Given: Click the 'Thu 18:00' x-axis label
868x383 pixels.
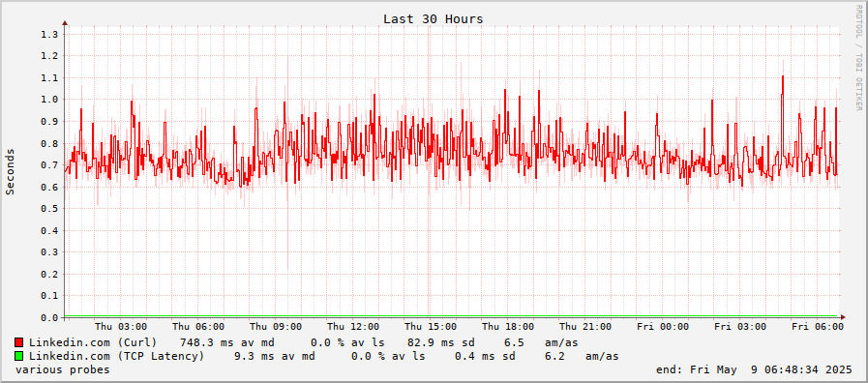Looking at the screenshot, I should [x=508, y=327].
